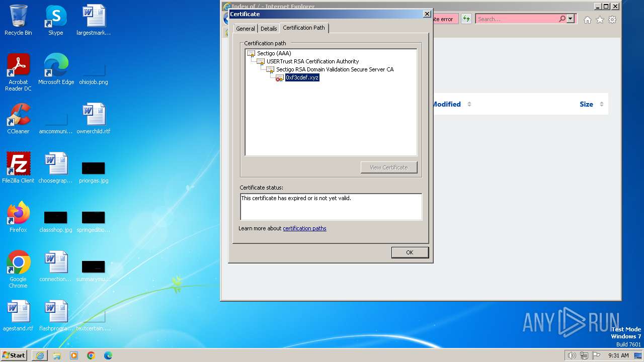Launch Microsoft Edge from the taskbar

(x=108, y=355)
